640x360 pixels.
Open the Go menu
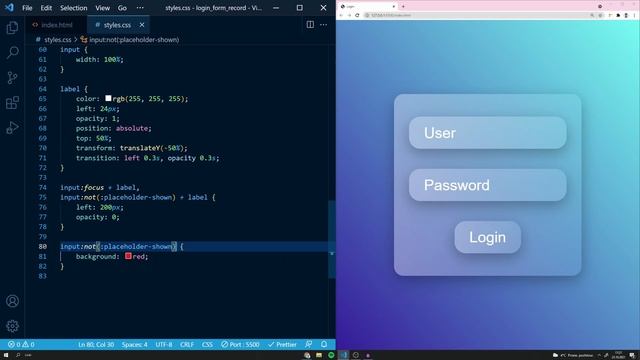coord(122,8)
